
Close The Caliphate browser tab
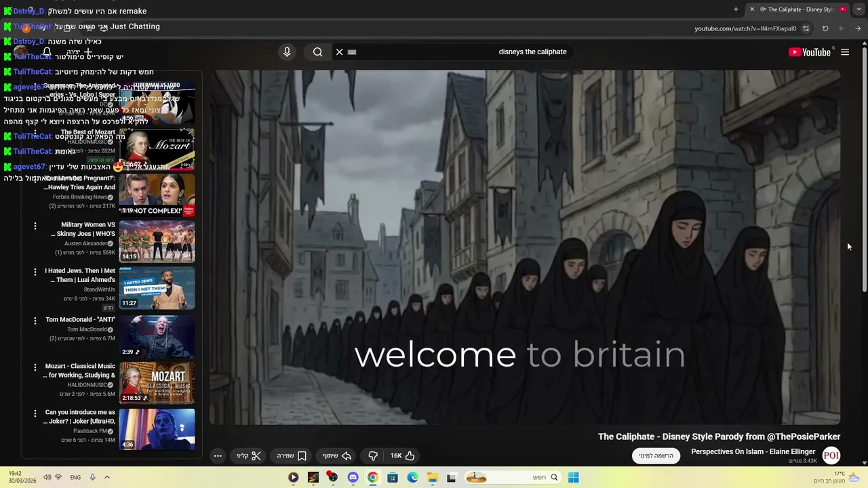point(752,9)
